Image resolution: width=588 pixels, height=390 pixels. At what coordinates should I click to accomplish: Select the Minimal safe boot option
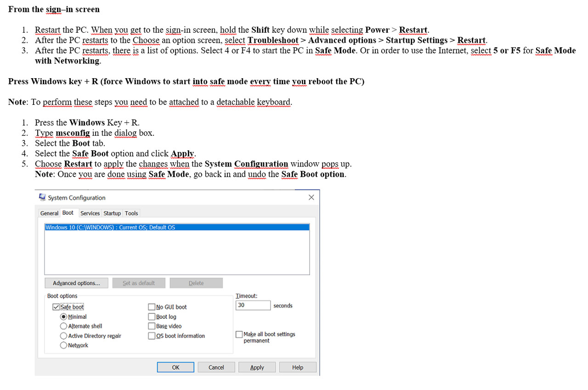point(63,316)
